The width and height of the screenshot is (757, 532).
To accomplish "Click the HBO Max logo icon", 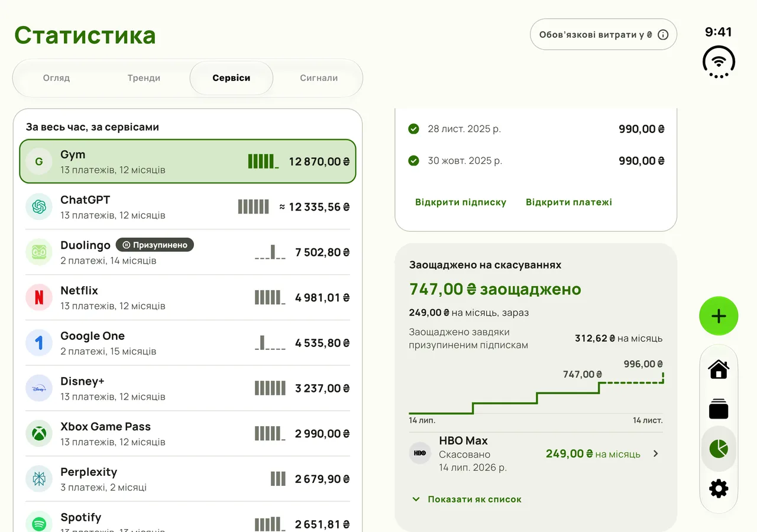I will [x=420, y=453].
